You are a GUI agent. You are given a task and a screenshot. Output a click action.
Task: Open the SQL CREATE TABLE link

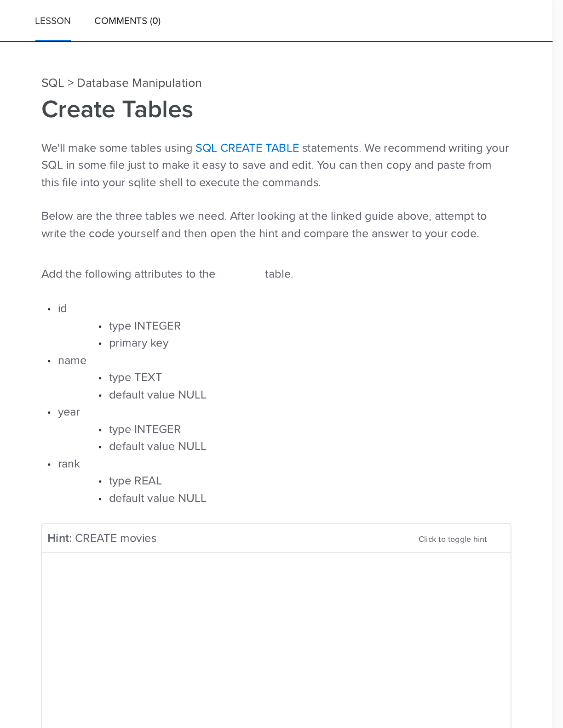click(x=247, y=148)
